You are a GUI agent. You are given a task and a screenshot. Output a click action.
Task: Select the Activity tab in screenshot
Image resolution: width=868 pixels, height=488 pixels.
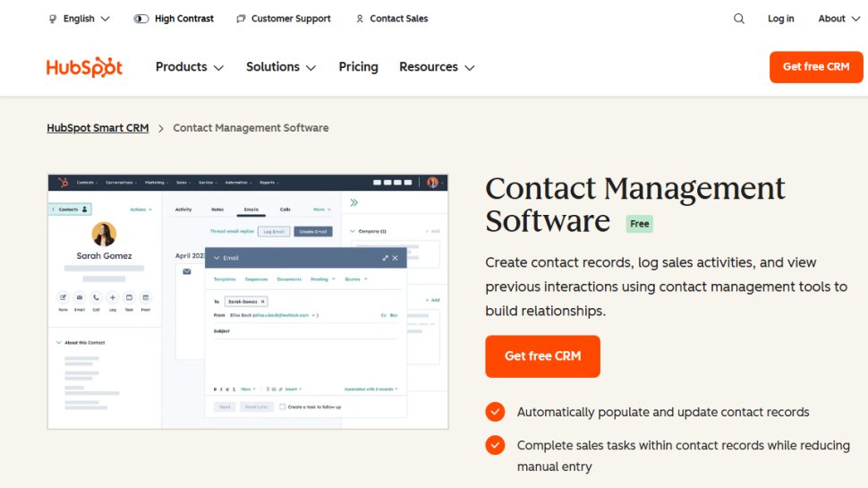(183, 210)
